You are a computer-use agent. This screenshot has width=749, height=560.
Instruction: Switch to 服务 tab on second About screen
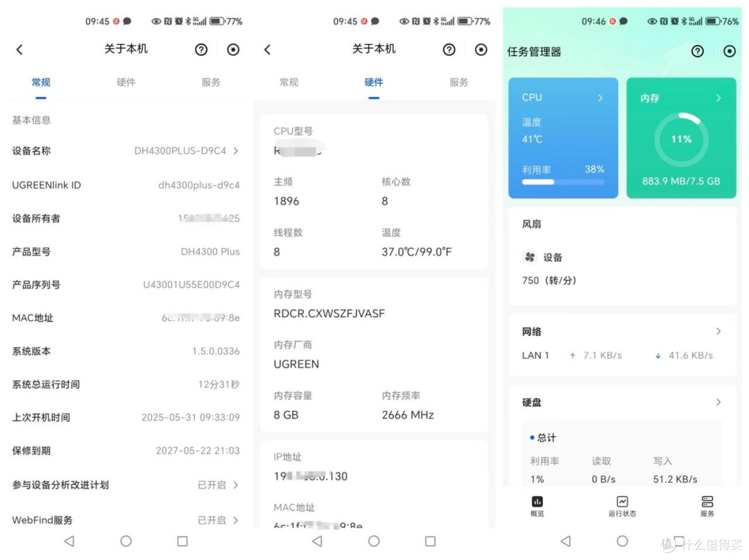pyautogui.click(x=458, y=82)
